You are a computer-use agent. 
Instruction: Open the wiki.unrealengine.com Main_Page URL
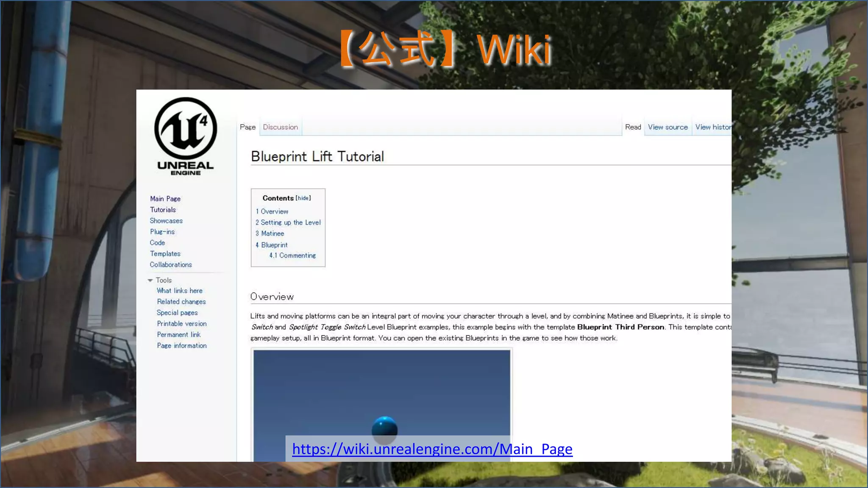432,449
